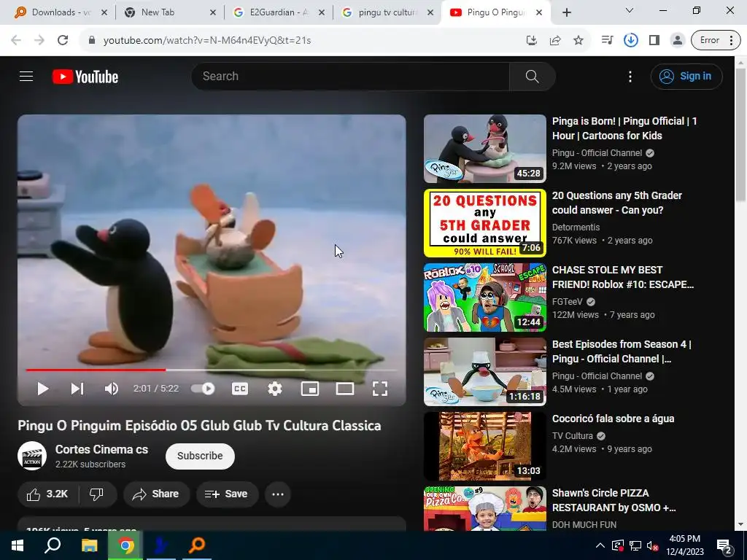Open Shawn's Circle PIZZA video title
Screen dimensions: 747x560
pos(614,500)
